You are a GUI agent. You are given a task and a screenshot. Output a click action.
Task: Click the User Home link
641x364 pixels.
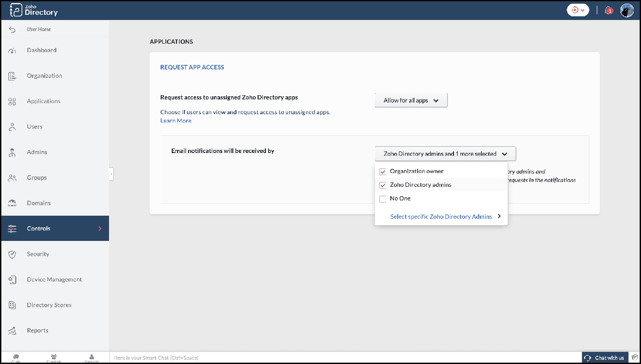click(39, 29)
